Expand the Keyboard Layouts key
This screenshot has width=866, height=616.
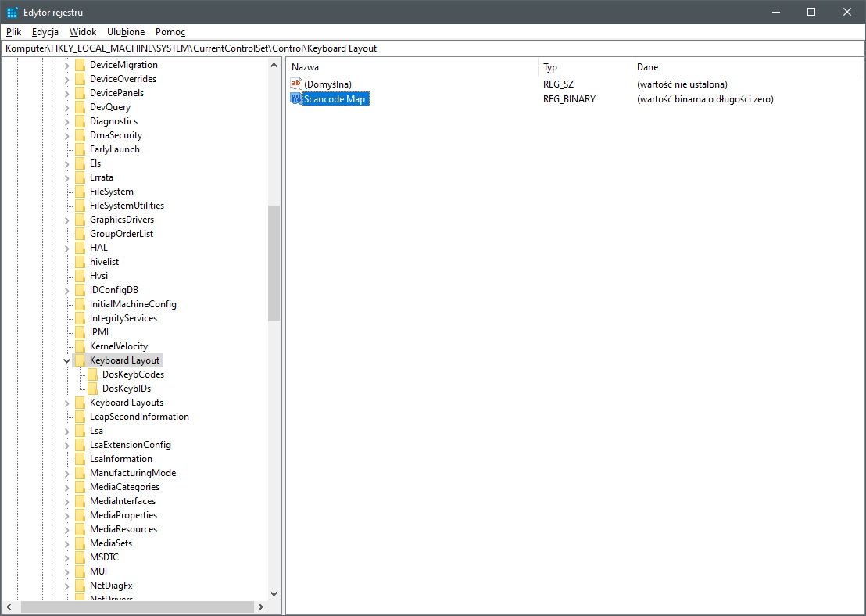coord(67,403)
